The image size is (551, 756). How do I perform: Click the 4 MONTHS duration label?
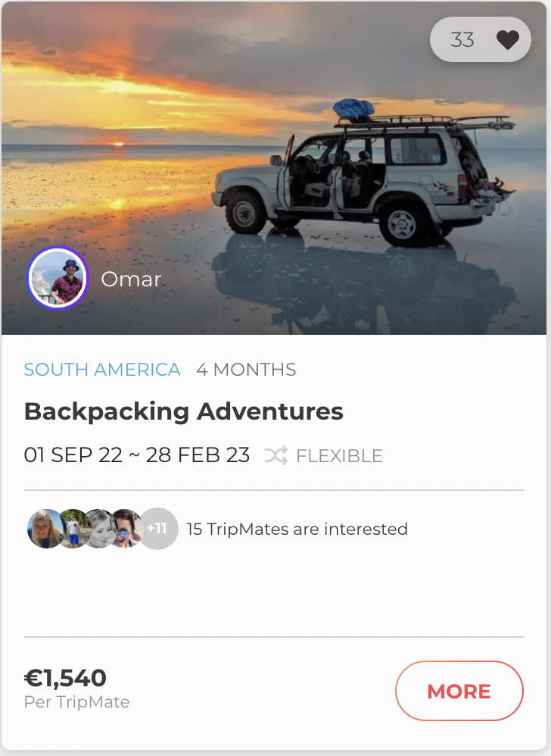coord(246,370)
